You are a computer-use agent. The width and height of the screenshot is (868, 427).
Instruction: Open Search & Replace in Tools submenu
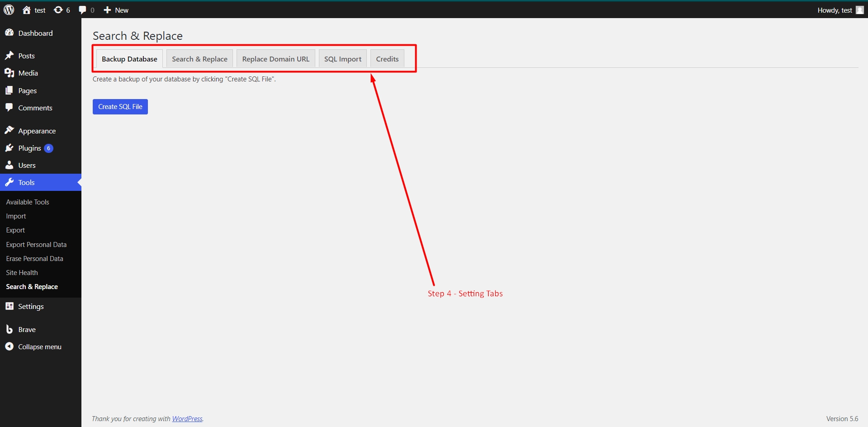pos(32,287)
